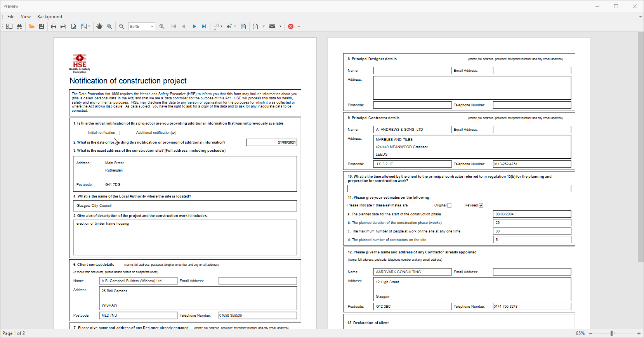Click the 'erection of timber frame housing' text
The width and height of the screenshot is (644, 338).
tap(102, 224)
